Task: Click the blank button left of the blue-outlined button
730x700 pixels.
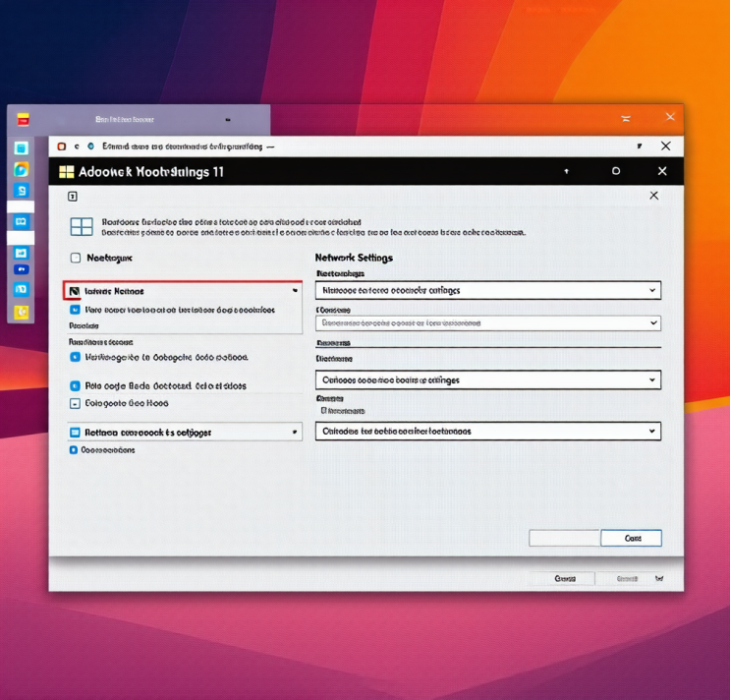Action: pyautogui.click(x=564, y=538)
